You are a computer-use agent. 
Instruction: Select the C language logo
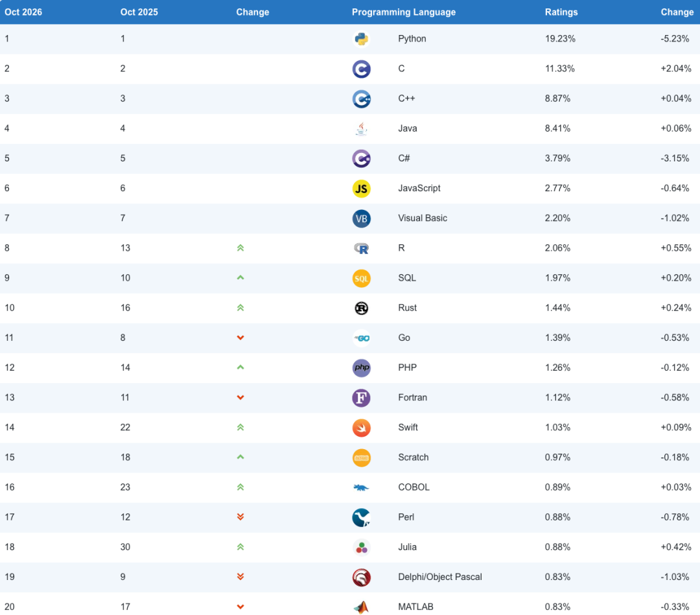(x=361, y=69)
